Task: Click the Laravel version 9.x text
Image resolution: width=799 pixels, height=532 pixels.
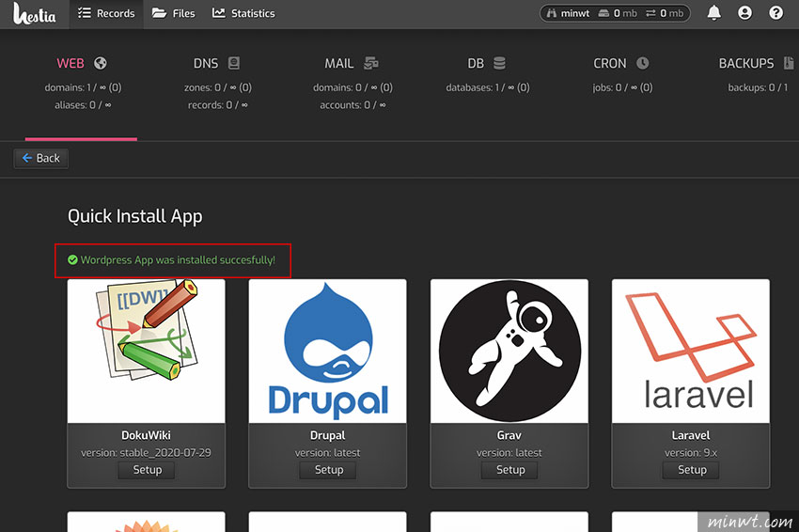Action: click(691, 452)
